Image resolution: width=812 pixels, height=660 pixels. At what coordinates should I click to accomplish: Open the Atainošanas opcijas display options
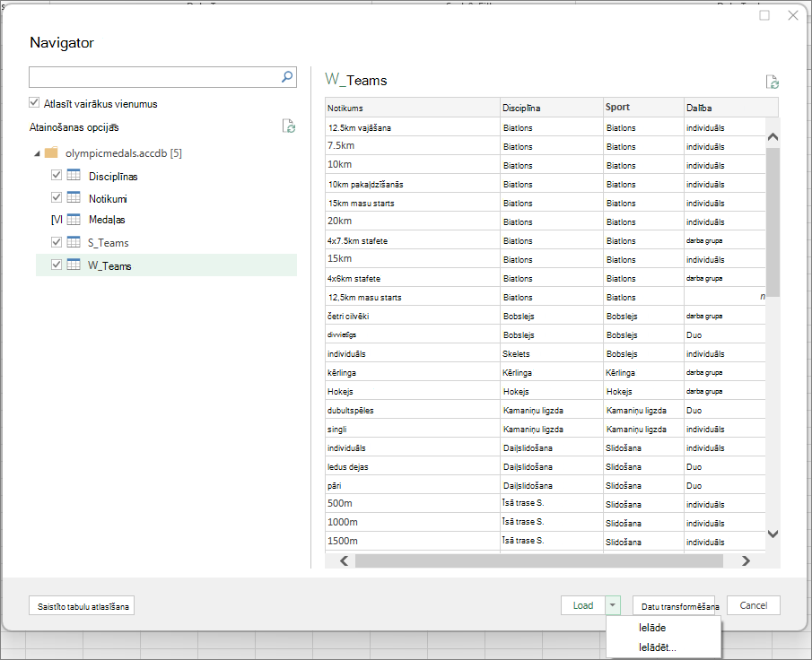(x=74, y=127)
